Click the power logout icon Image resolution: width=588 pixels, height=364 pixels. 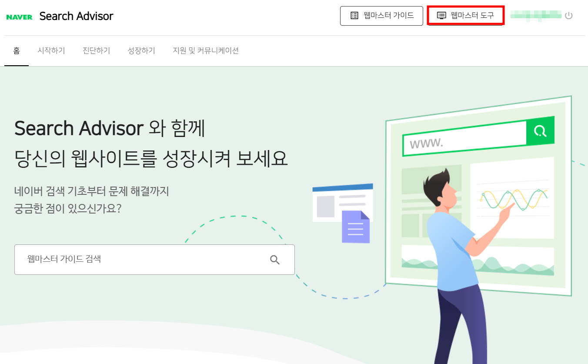point(568,16)
